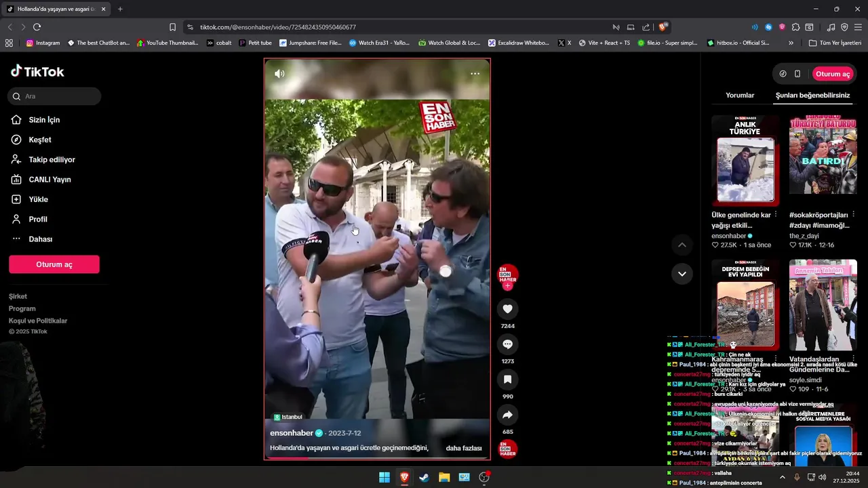The width and height of the screenshot is (868, 488).
Task: Go to the previous video with up arrow
Action: 682,245
